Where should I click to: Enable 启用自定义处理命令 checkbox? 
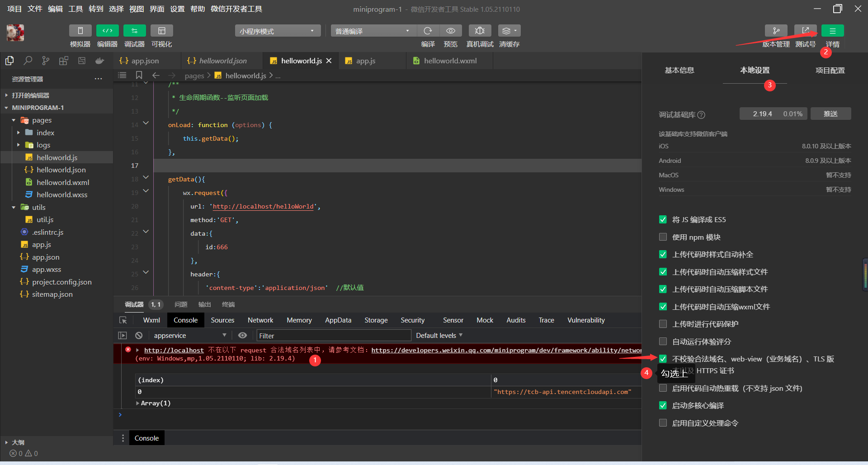pos(663,423)
